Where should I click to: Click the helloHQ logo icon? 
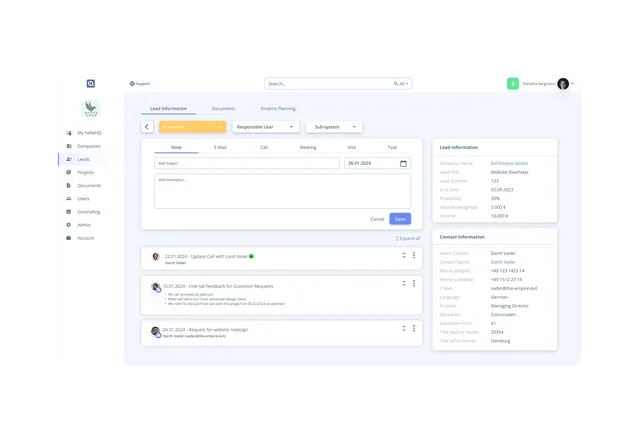point(91,84)
